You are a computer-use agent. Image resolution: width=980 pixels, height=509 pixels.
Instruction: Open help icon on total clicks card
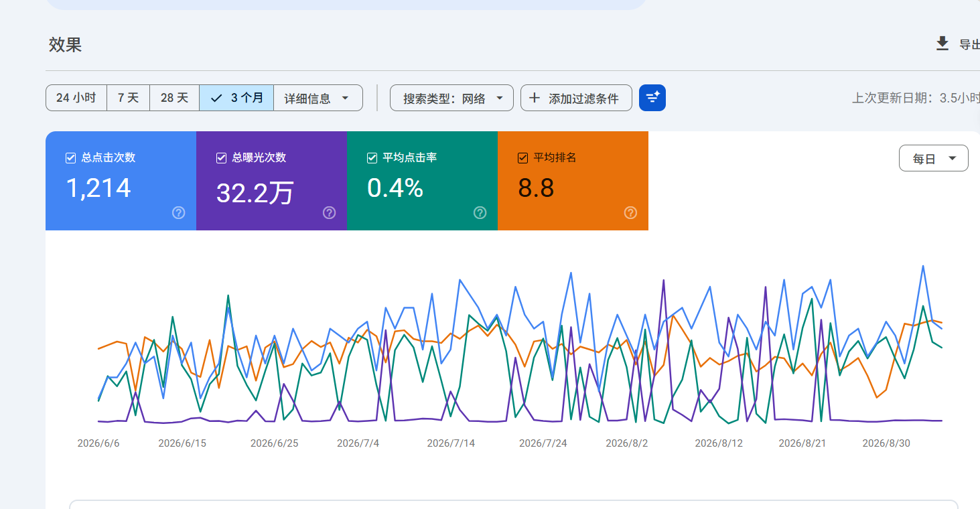(178, 213)
